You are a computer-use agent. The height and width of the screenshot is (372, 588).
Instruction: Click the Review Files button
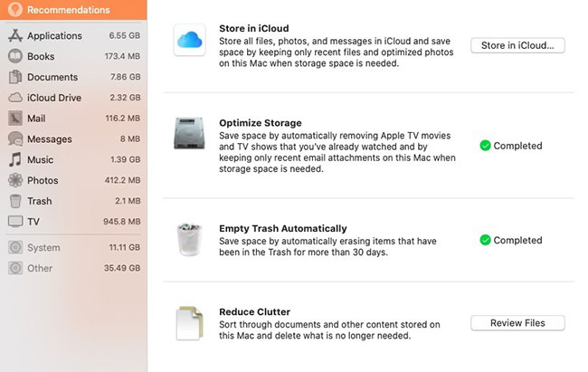tap(517, 323)
